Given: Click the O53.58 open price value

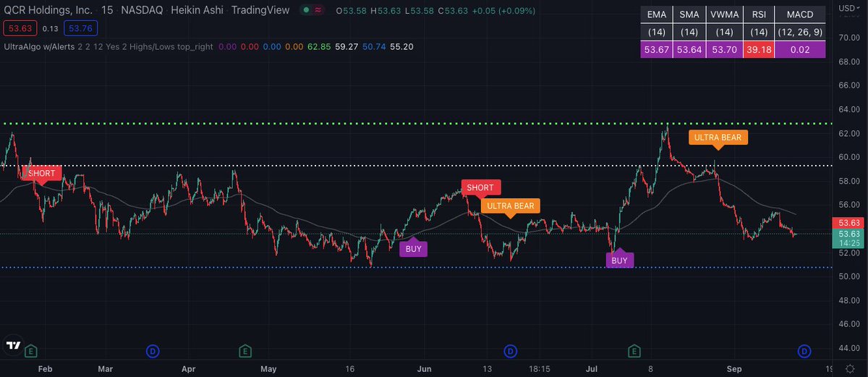Looking at the screenshot, I should click(x=350, y=10).
